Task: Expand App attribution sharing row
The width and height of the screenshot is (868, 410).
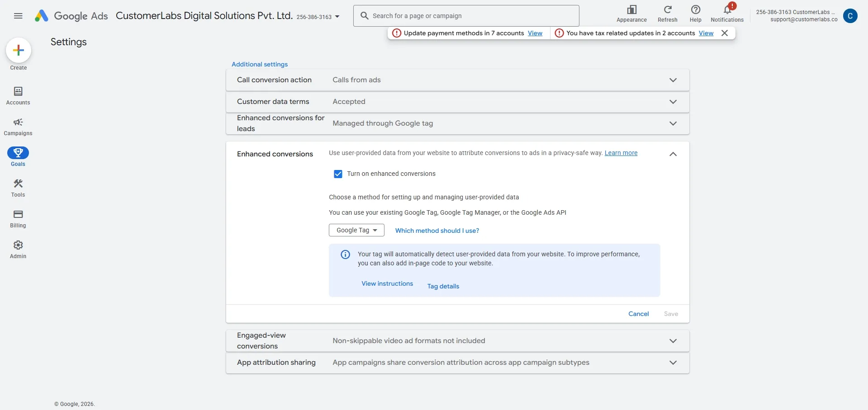Action: tap(457, 363)
